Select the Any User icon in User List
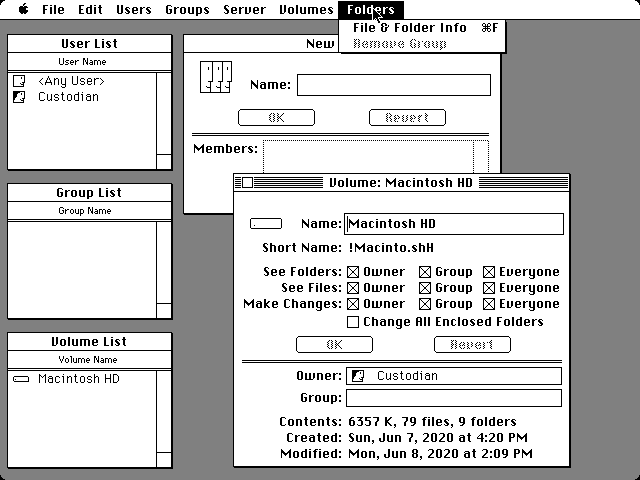The height and width of the screenshot is (480, 640). click(19, 81)
